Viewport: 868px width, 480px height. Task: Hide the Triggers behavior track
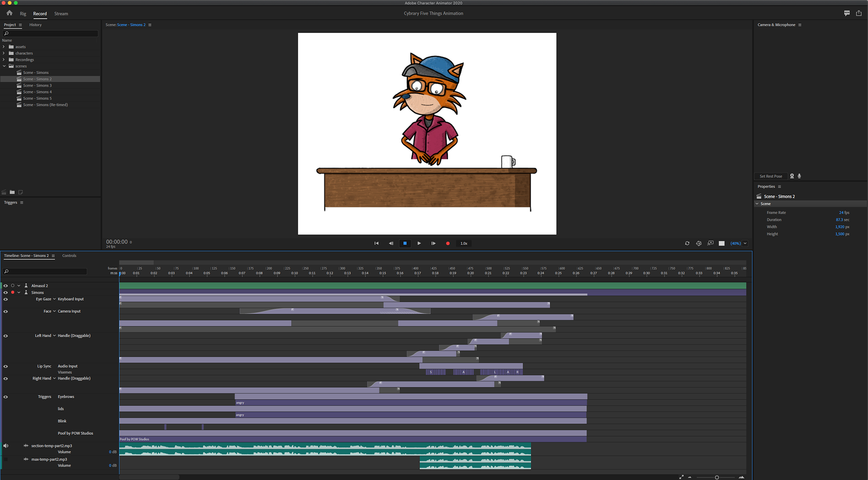[6, 397]
